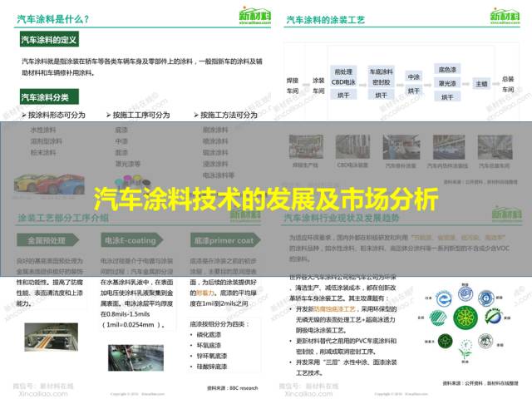
Task: Open the electrocoating tank photo
Action: click(135, 357)
